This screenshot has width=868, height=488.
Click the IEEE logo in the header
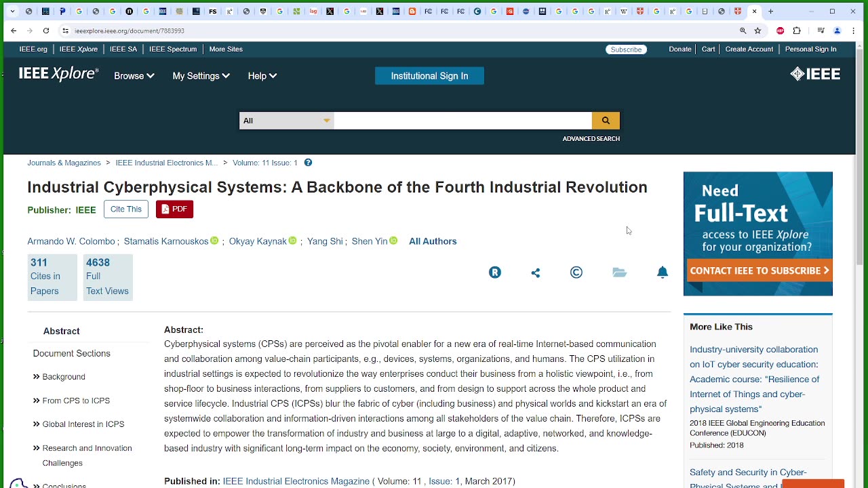[x=815, y=74]
